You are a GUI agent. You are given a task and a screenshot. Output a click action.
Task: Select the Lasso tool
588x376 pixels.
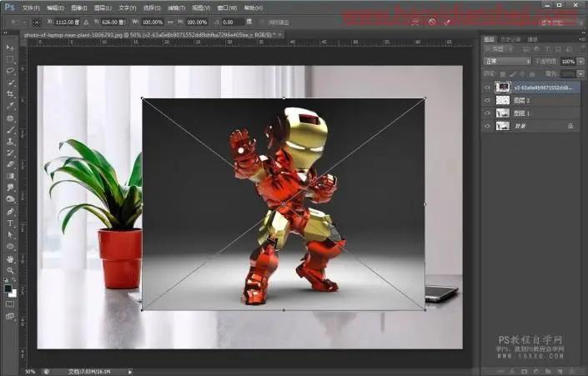[x=10, y=71]
